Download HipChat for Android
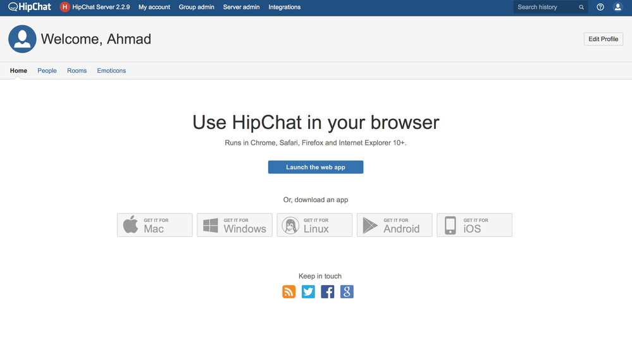This screenshot has width=632, height=364. tap(394, 225)
